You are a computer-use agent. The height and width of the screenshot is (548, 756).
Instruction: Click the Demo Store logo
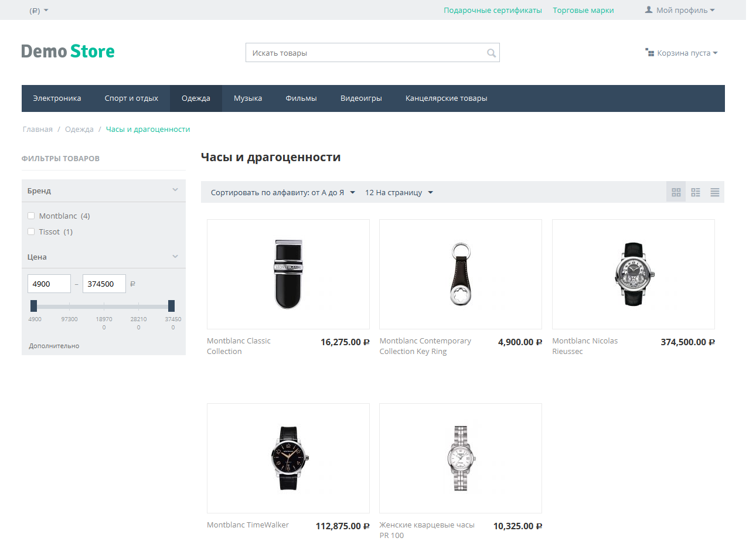pos(68,52)
